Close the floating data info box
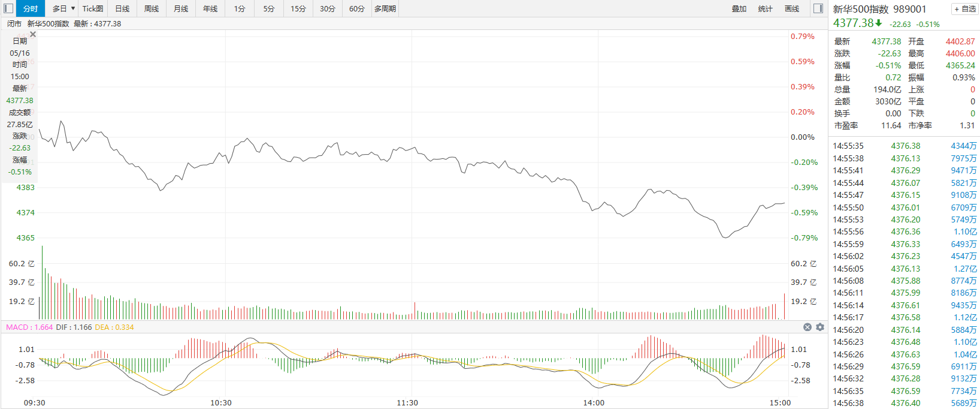980x409 pixels. click(x=33, y=35)
